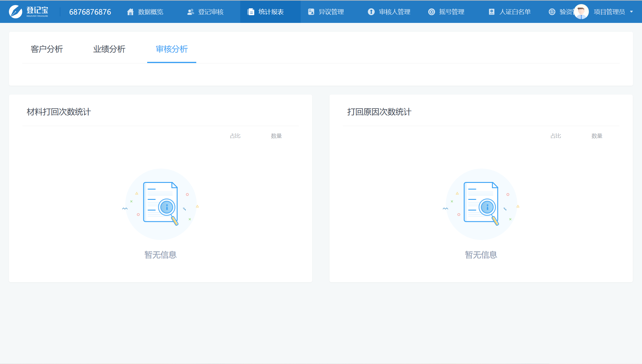Switch to 业绩分析 performance analysis tab
Viewport: 642px width, 364px height.
click(x=109, y=49)
